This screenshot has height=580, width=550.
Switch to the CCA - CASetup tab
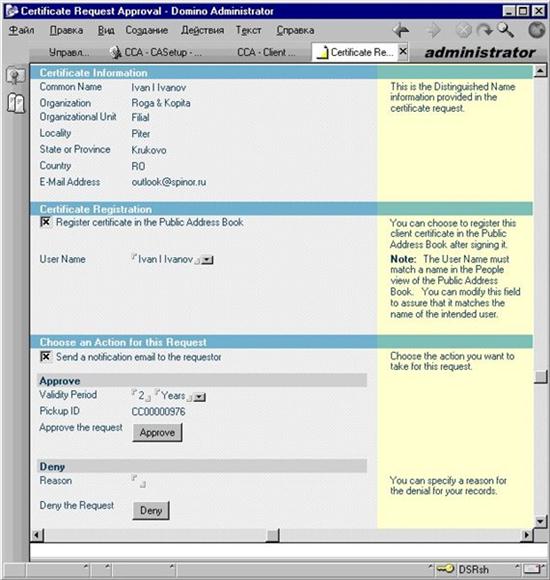[156, 53]
